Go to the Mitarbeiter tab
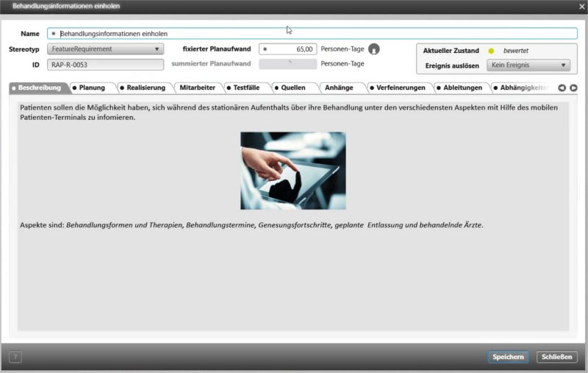This screenshot has height=373, width=588. pyautogui.click(x=197, y=88)
